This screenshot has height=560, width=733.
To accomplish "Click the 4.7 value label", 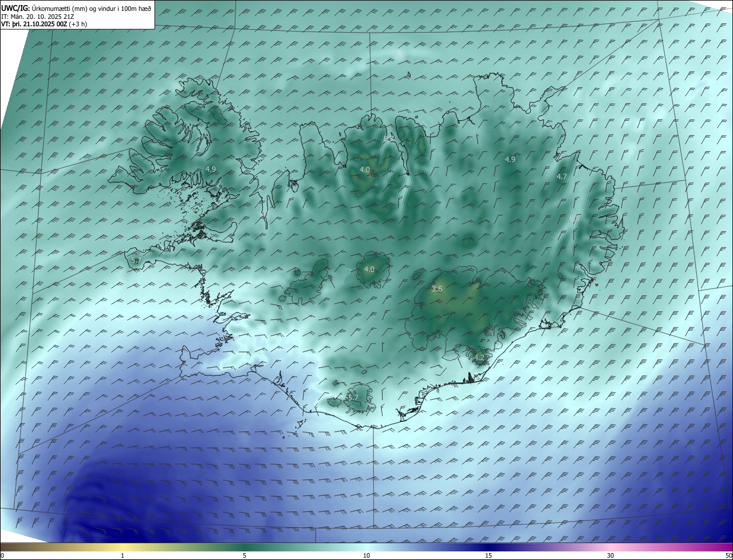I will coord(562,177).
